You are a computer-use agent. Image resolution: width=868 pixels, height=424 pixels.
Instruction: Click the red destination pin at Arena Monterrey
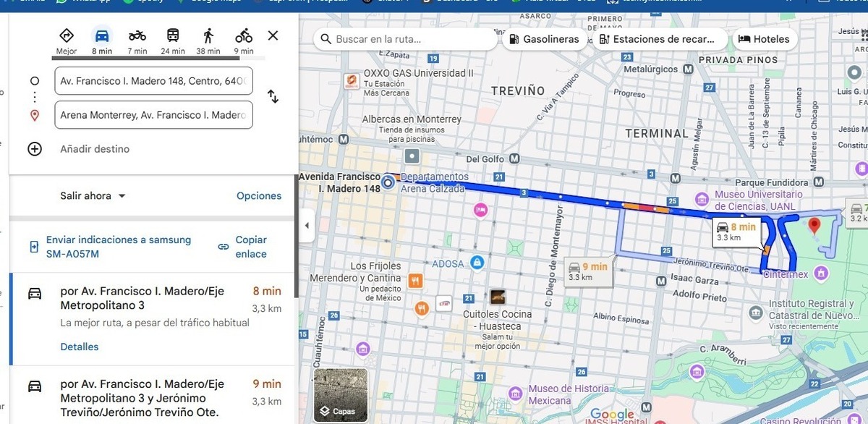(x=814, y=226)
